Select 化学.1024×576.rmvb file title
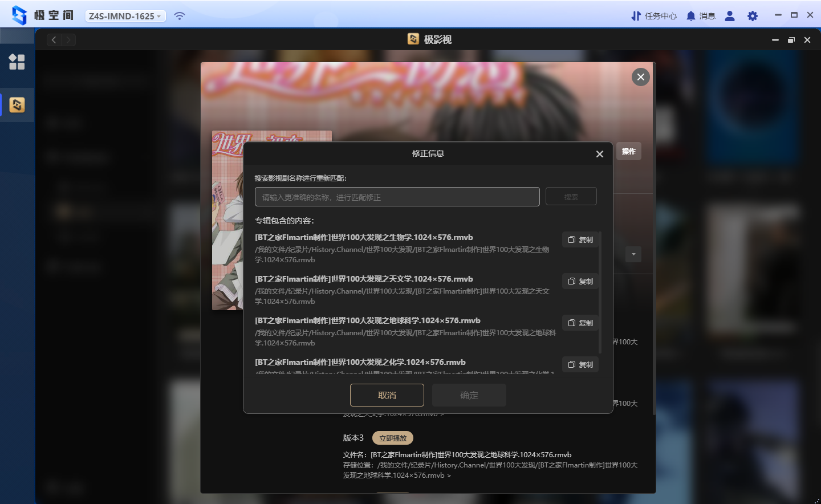Screen dimensions: 821x504 360,362
